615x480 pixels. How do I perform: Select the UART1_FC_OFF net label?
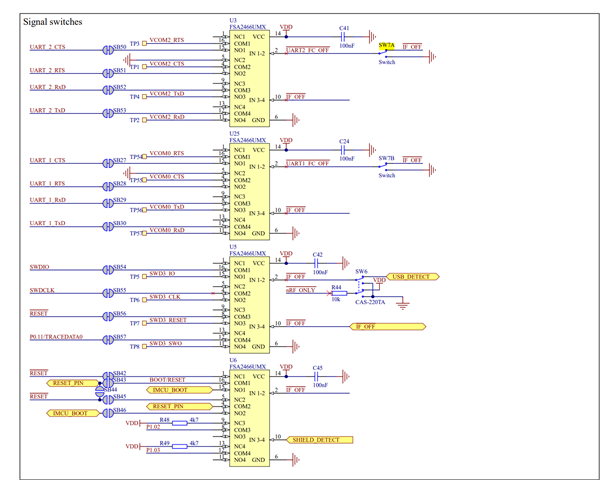[x=307, y=163]
